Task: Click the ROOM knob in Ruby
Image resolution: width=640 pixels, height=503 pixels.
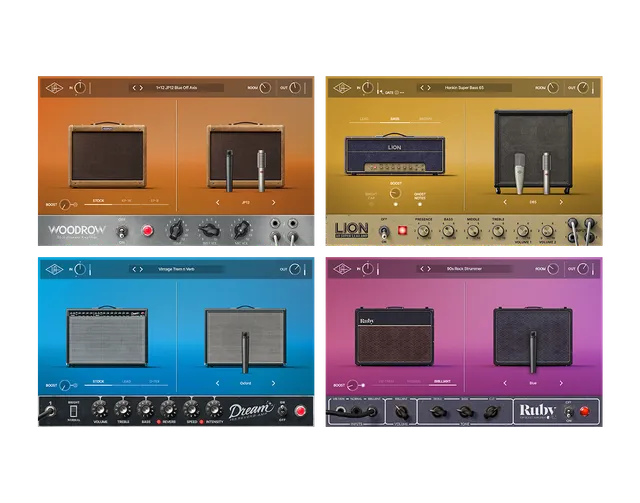Action: (x=553, y=269)
